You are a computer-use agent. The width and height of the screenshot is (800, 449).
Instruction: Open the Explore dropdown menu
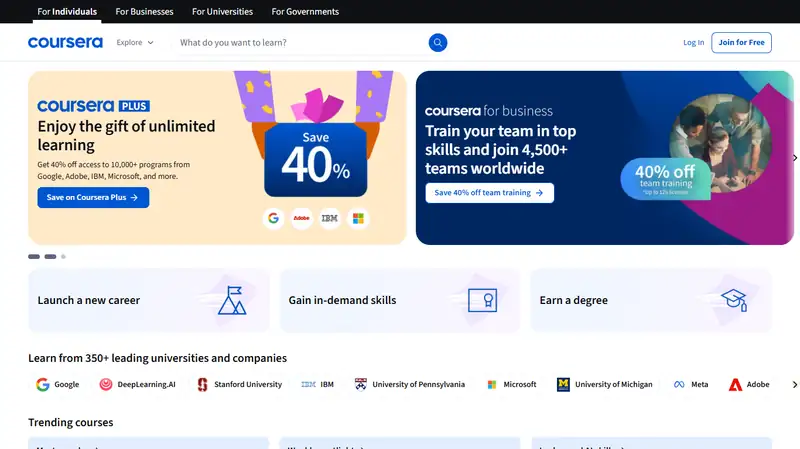tap(135, 42)
